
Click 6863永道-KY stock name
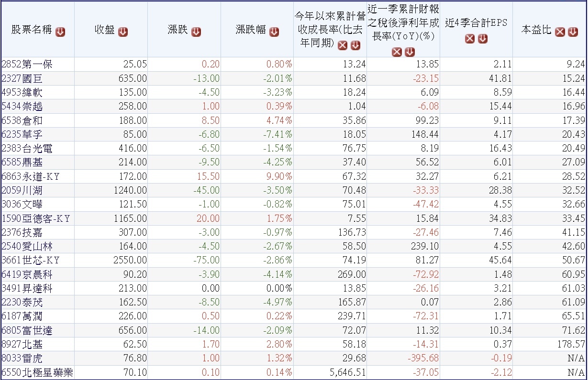coord(31,176)
